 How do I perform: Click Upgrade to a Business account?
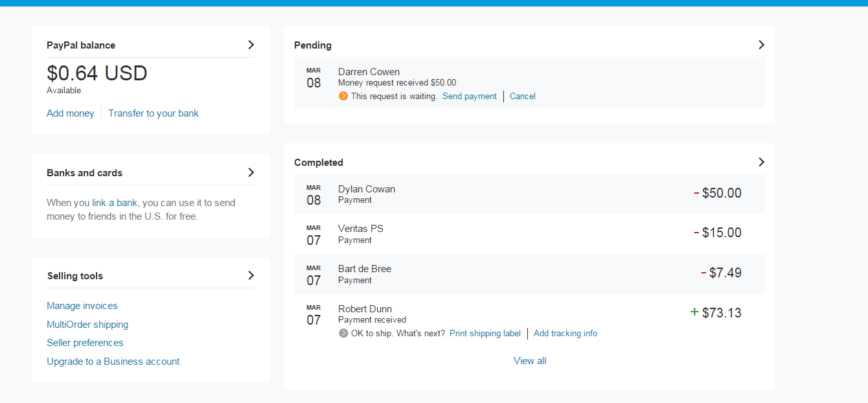click(x=113, y=362)
